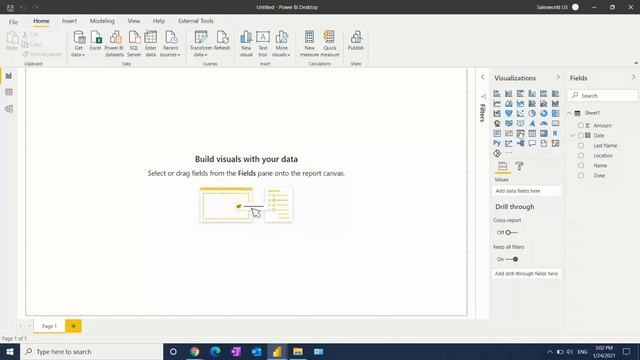Click Add drill-through fields here well
The image size is (640, 360).
[527, 273]
